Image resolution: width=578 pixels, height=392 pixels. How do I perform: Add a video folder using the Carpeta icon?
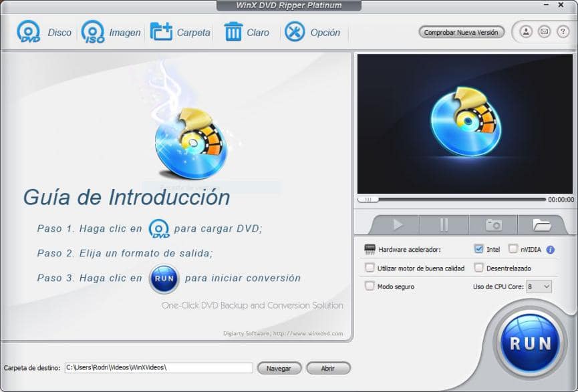coord(162,31)
